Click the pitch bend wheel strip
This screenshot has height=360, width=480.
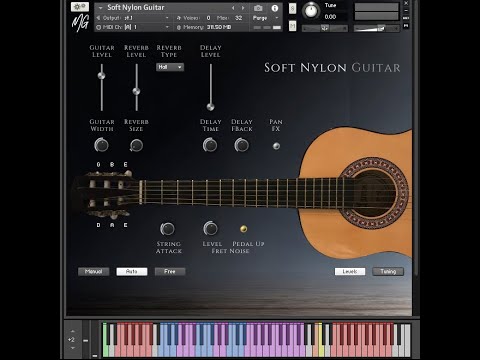[x=86, y=339]
